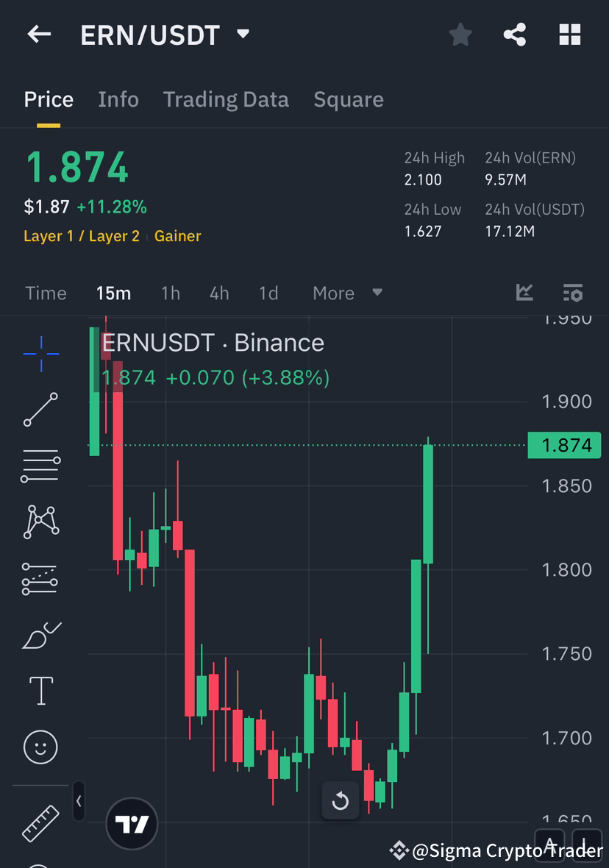Toggle the favorite star for ERN/USDT

pos(460,34)
